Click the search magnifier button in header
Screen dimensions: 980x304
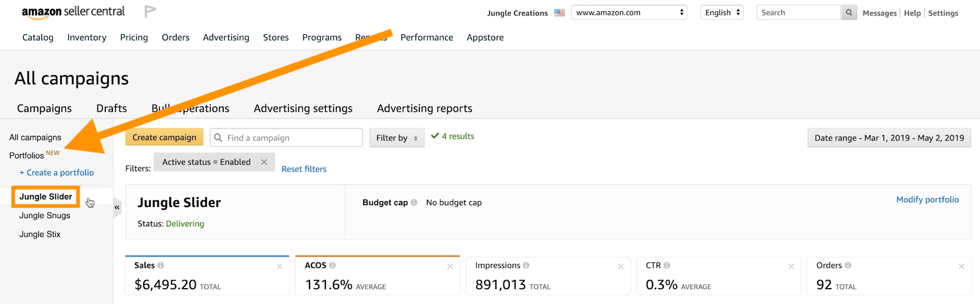[849, 13]
